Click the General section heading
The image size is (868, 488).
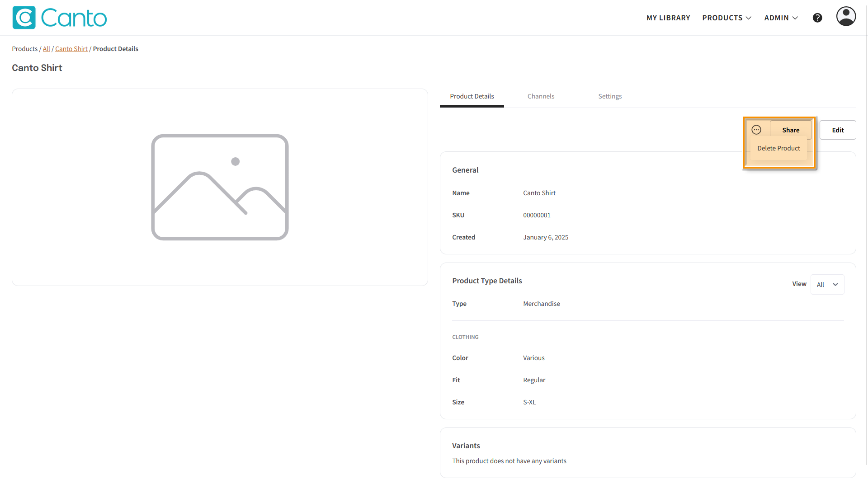click(465, 170)
